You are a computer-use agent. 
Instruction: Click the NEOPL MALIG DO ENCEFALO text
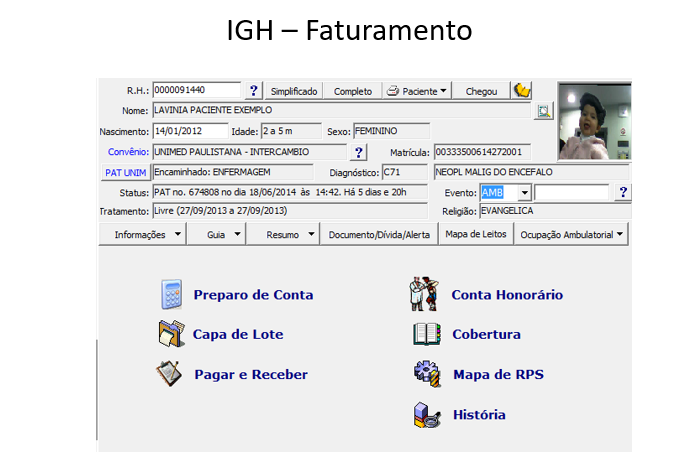(494, 172)
